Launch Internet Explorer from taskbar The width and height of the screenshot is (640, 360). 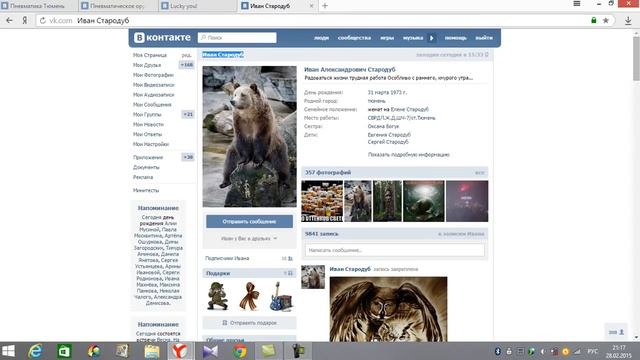tap(36, 351)
